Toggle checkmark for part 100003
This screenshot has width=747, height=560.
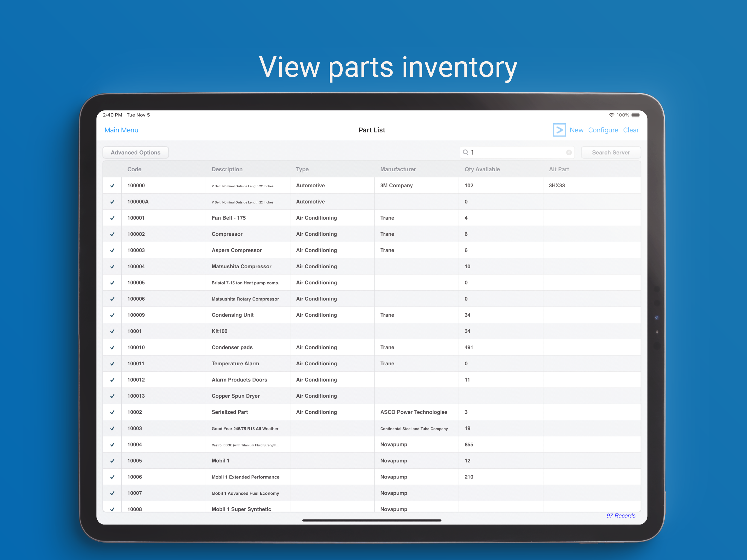pyautogui.click(x=112, y=250)
